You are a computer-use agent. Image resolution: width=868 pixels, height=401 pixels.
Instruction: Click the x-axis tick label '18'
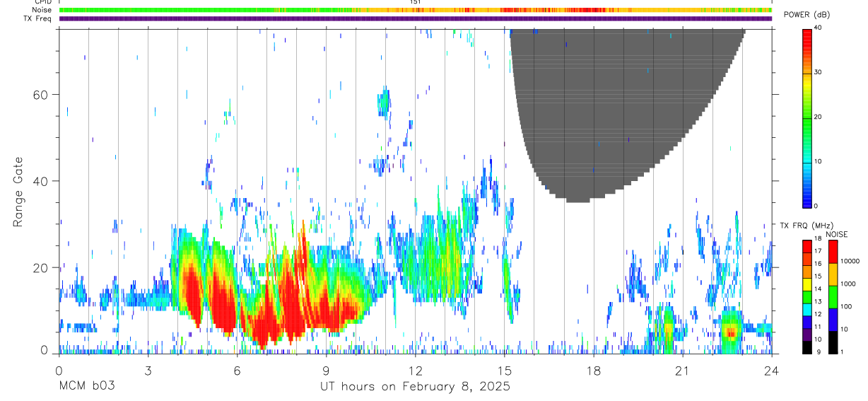click(594, 371)
